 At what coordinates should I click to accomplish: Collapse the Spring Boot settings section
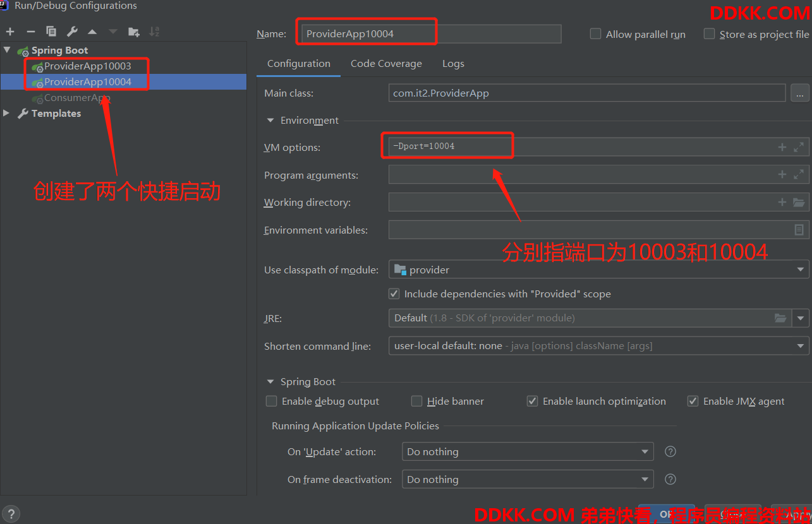pyautogui.click(x=270, y=381)
